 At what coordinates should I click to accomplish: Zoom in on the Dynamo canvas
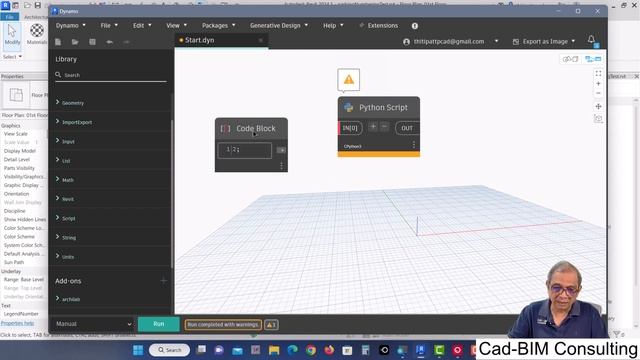(x=598, y=84)
